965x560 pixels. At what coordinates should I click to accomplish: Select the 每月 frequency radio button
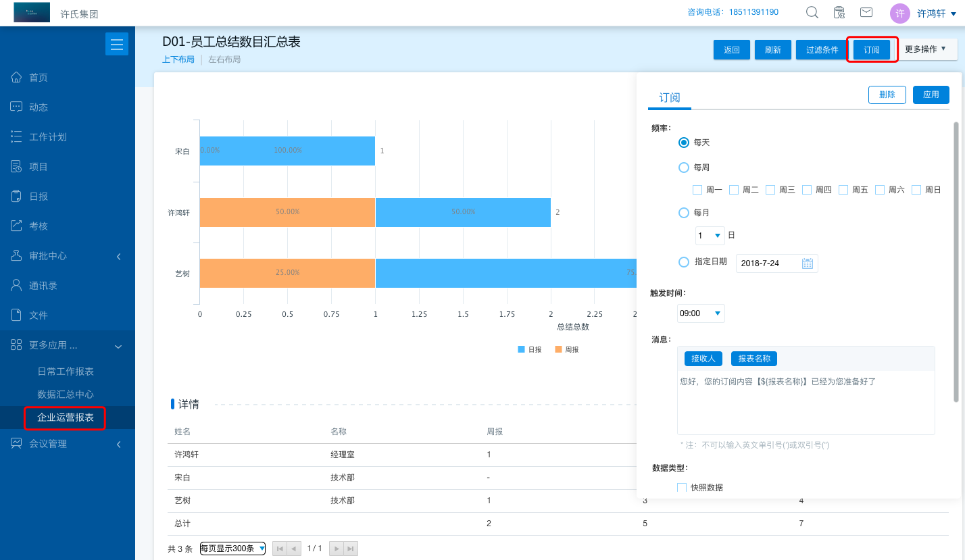point(684,213)
